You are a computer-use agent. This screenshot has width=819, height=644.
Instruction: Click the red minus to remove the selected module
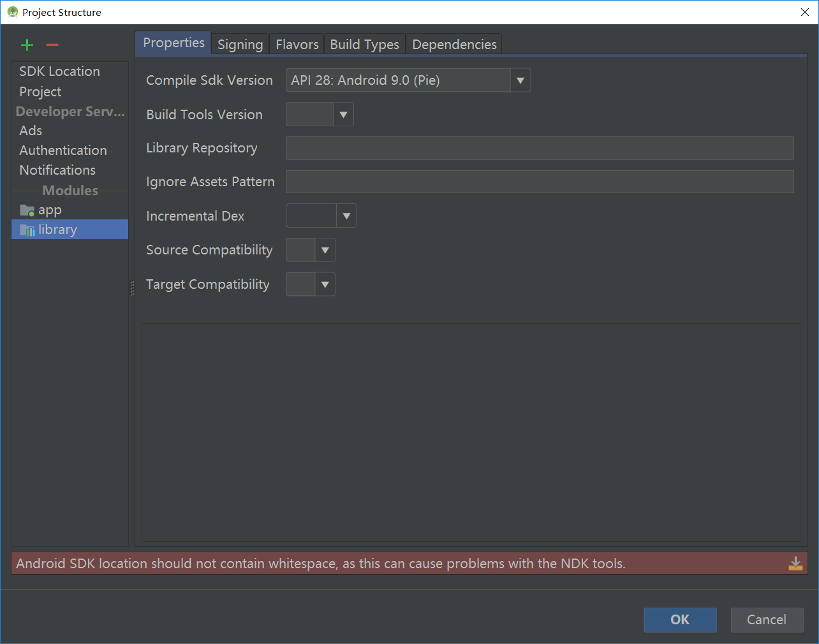click(52, 45)
